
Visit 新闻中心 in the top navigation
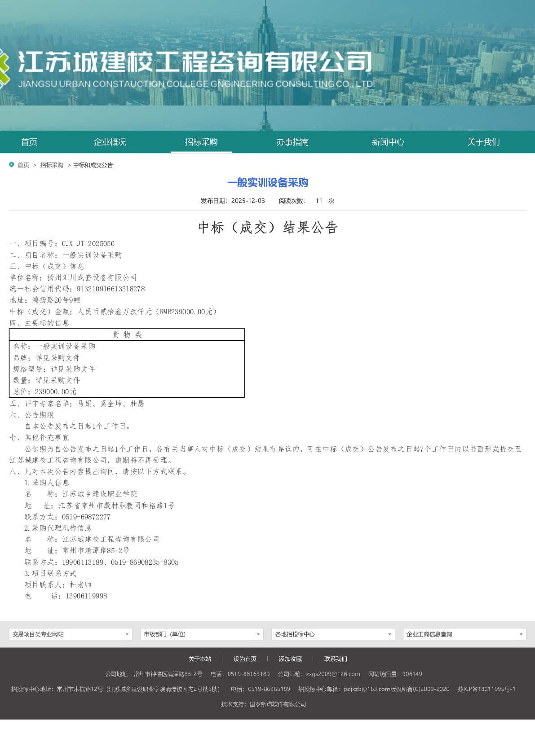click(x=388, y=142)
